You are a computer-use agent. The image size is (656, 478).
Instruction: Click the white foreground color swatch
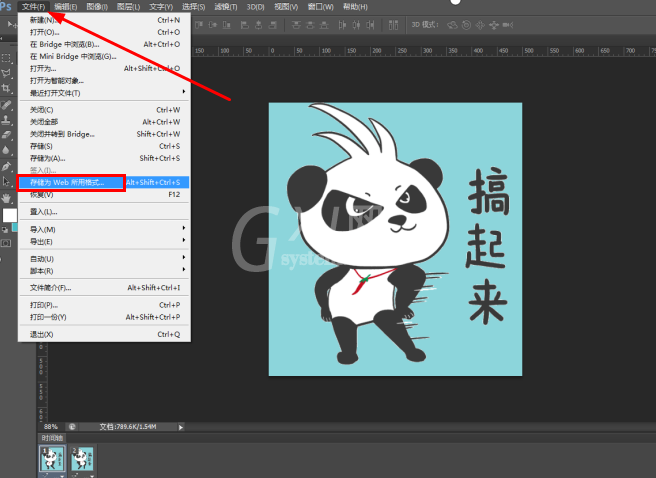(8, 215)
